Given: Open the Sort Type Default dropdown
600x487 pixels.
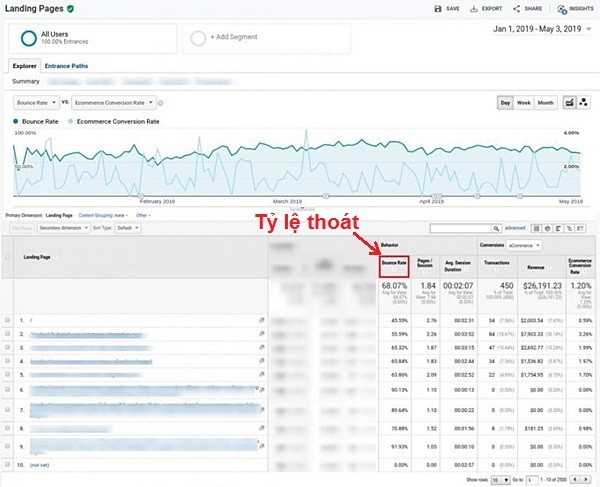Looking at the screenshot, I should tap(127, 228).
